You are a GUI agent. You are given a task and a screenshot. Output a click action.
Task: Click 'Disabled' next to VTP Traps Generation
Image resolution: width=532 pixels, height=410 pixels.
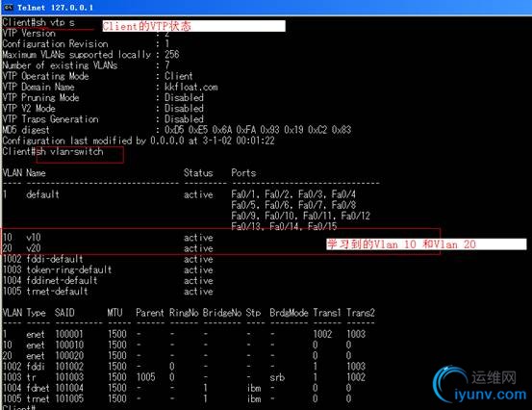tap(184, 119)
